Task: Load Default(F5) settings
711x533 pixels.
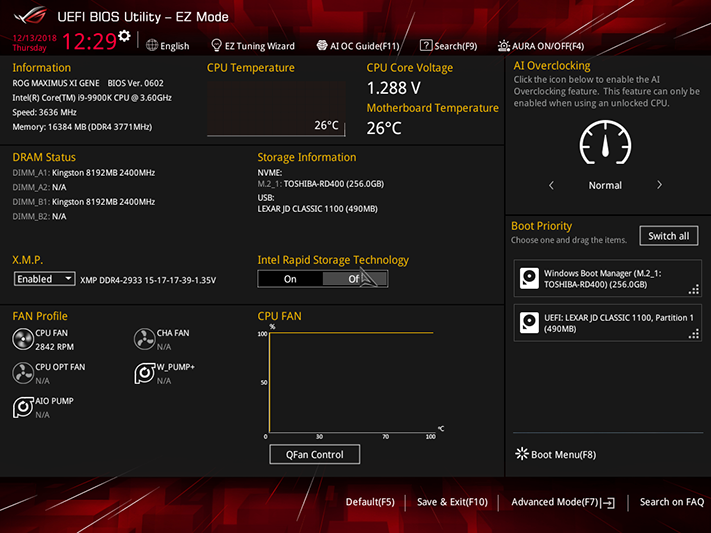Action: coord(370,502)
